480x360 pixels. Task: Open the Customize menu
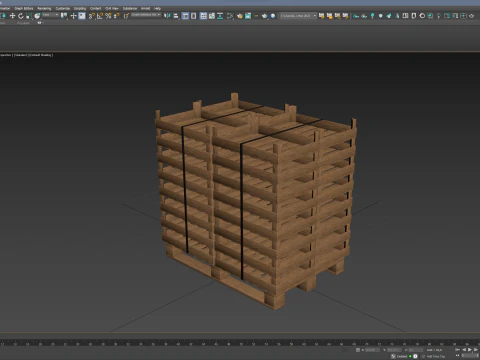tap(63, 8)
